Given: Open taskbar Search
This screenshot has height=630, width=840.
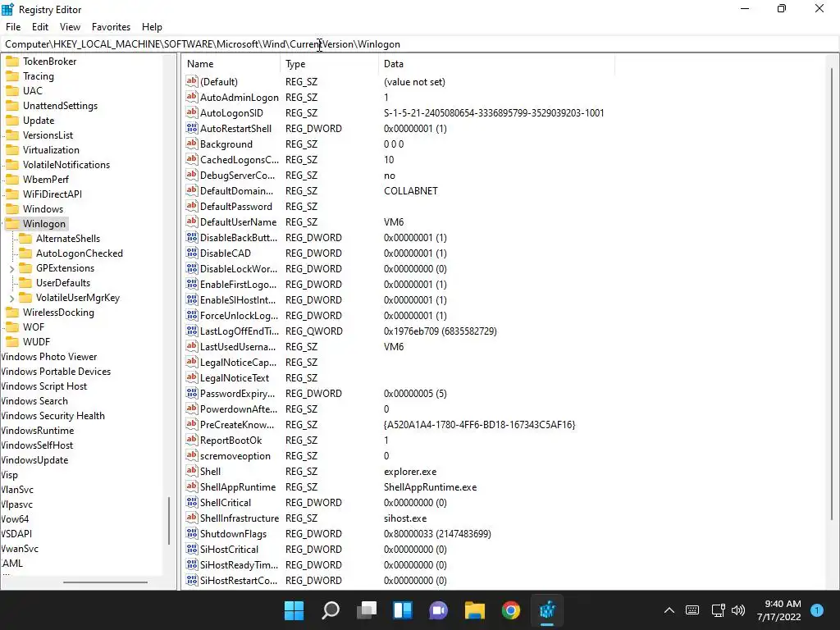Looking at the screenshot, I should [331, 610].
